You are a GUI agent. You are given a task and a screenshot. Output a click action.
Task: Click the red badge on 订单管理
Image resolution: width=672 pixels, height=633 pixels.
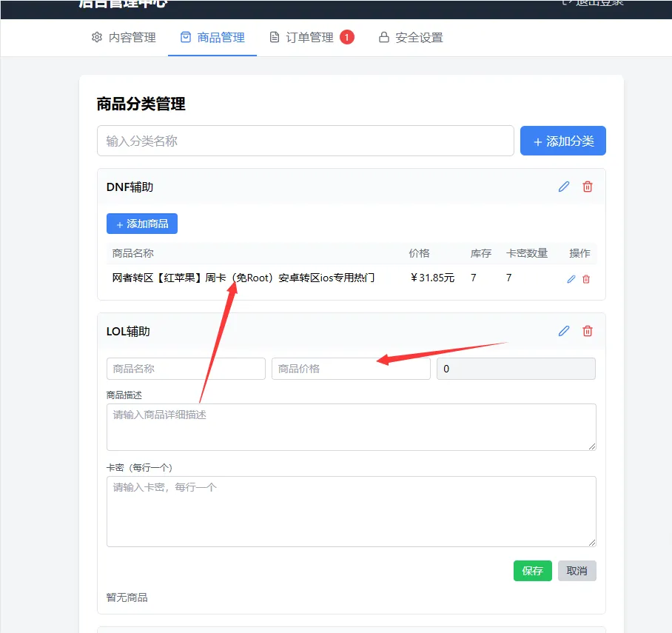pyautogui.click(x=345, y=36)
